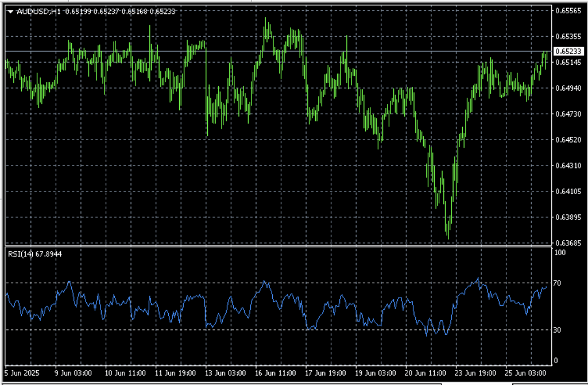This screenshot has width=588, height=385.
Task: Click the AUDUSD,H1 chart title text
Action: click(x=32, y=11)
